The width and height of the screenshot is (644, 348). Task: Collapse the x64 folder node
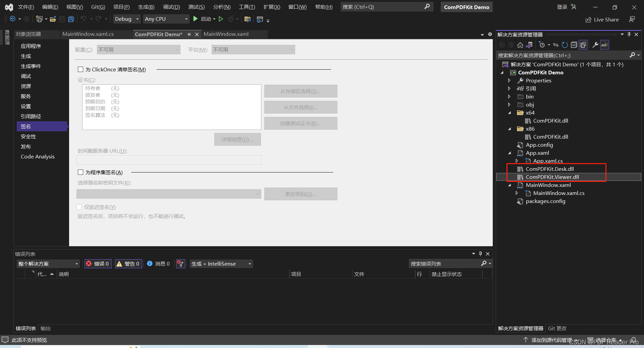coord(509,113)
